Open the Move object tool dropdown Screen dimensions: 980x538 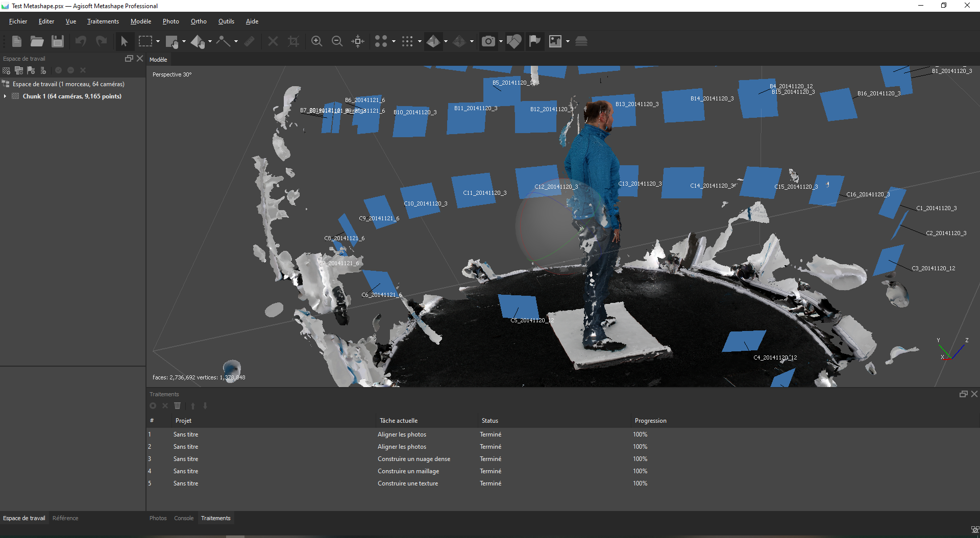pyautogui.click(x=210, y=41)
